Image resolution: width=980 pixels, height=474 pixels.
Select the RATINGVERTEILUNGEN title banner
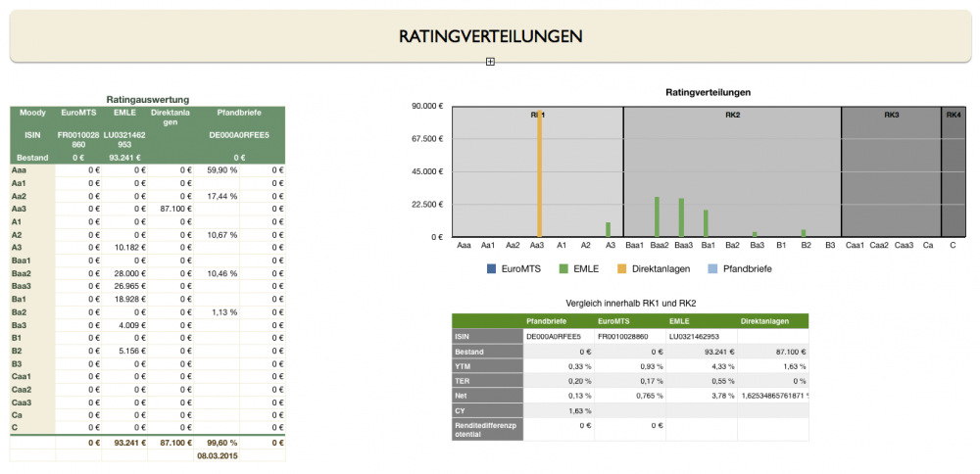click(x=491, y=36)
